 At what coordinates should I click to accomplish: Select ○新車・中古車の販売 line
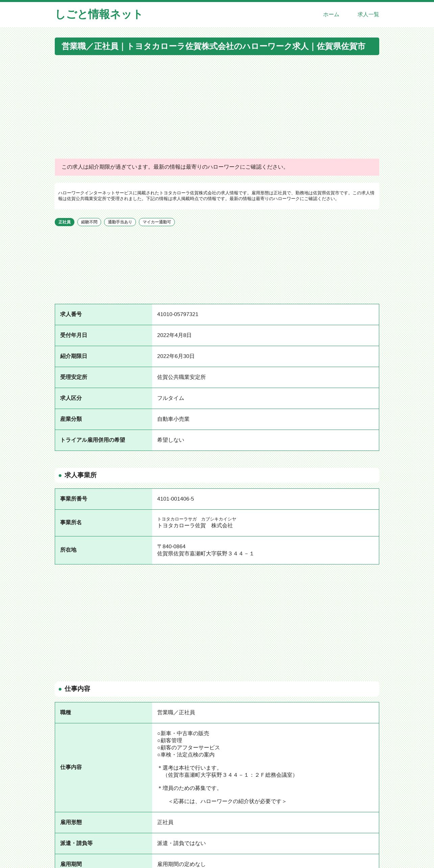[x=183, y=733]
